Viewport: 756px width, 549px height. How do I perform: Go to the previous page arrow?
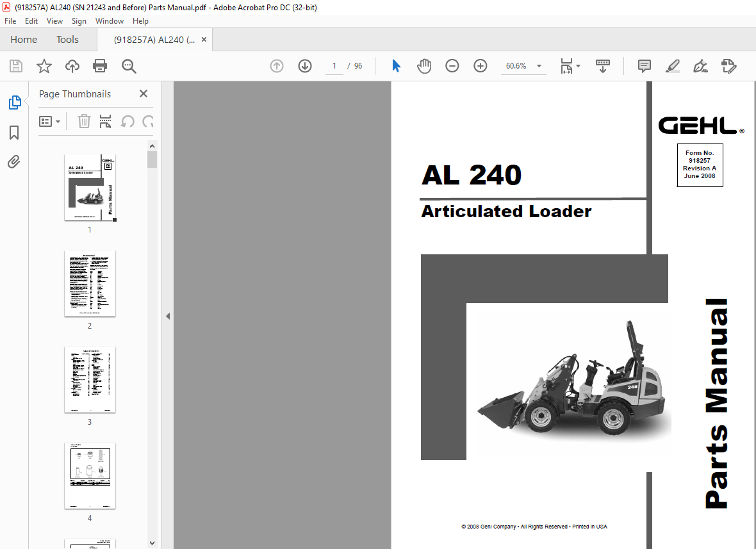point(277,66)
